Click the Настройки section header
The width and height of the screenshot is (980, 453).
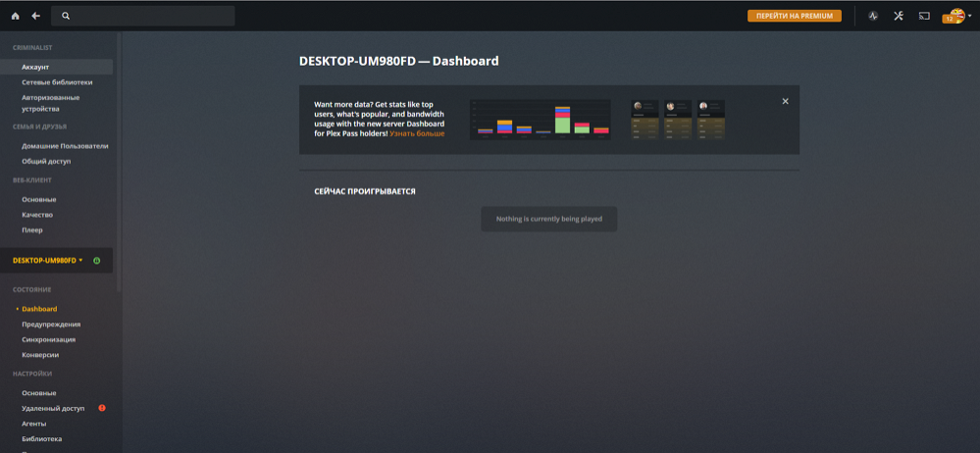[32, 374]
